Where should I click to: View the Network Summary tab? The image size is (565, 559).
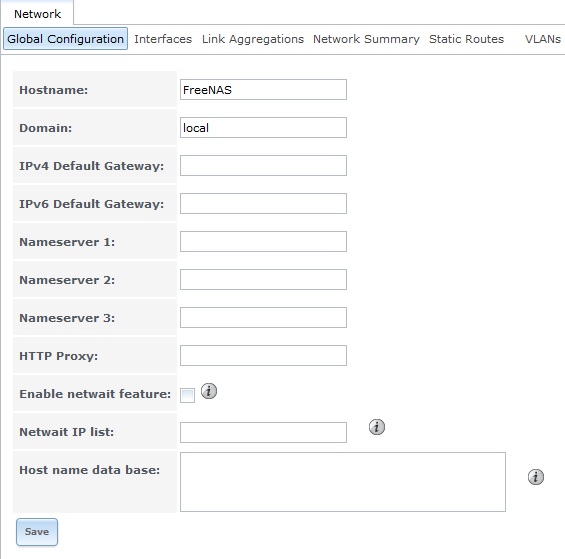[366, 39]
